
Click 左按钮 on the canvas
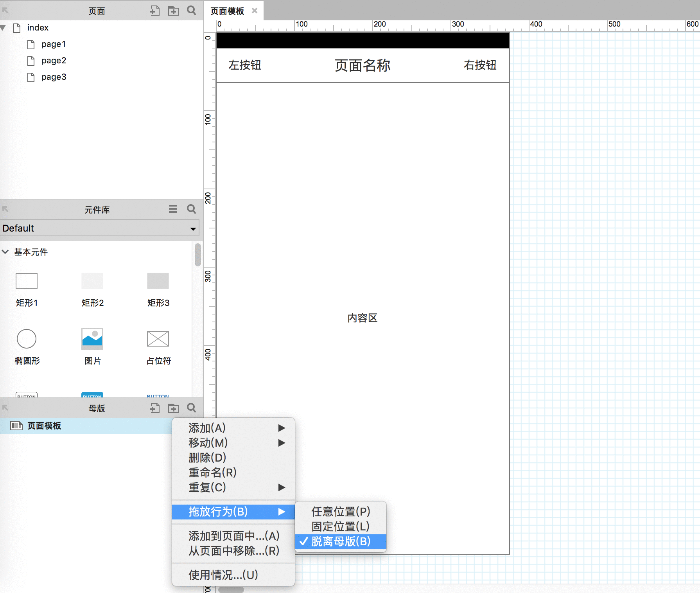[x=245, y=65]
